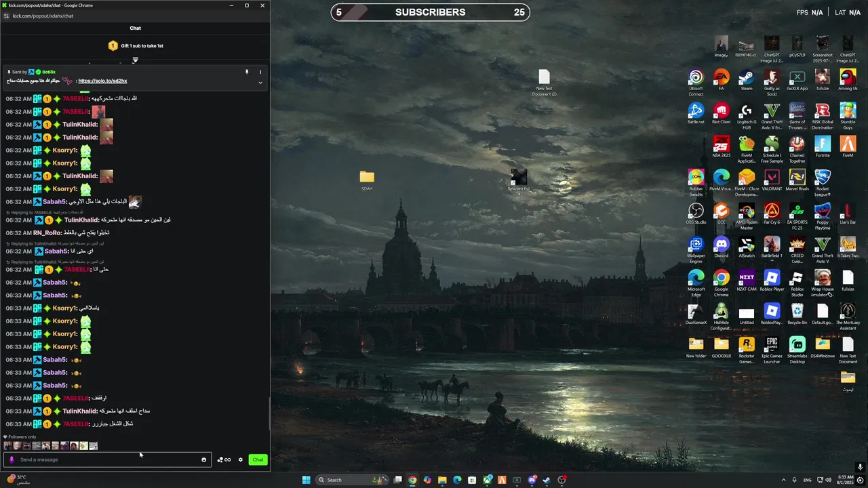This screenshot has width=868, height=488.
Task: Open pinned message options menu
Action: (260, 72)
